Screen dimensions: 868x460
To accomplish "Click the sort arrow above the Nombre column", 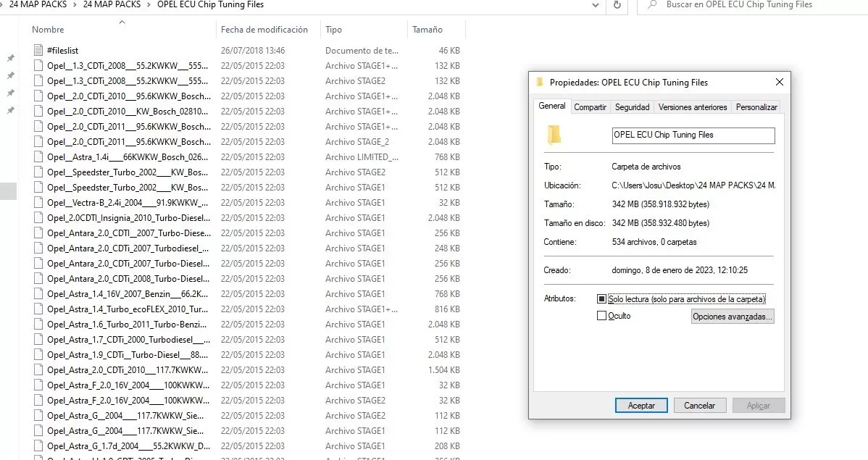I will (122, 22).
